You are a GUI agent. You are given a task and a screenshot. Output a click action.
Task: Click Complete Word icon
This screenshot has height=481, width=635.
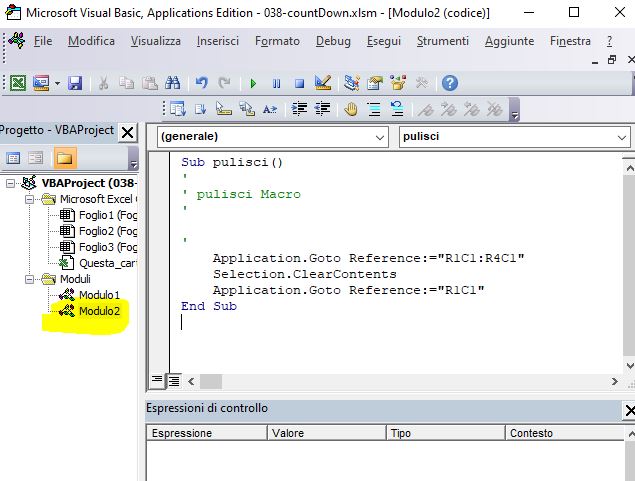(x=270, y=109)
